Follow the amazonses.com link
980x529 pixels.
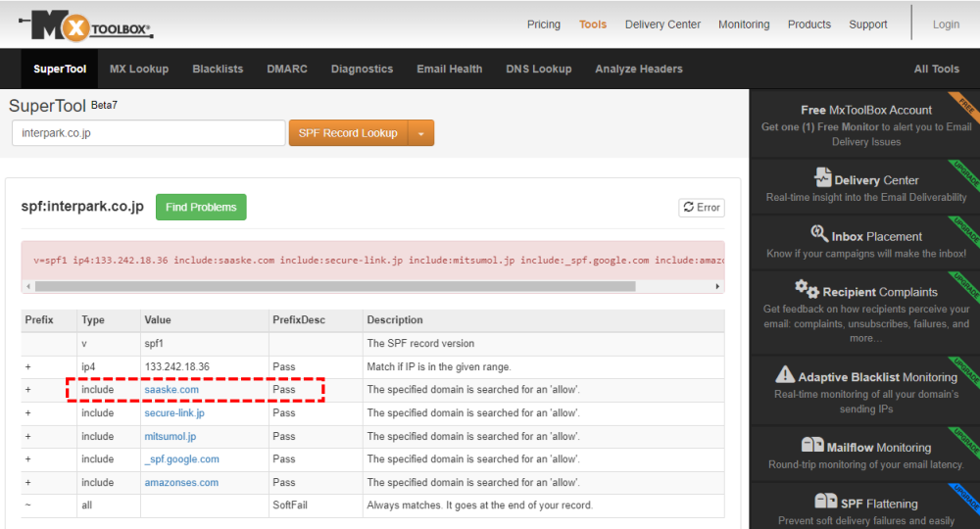pos(181,483)
